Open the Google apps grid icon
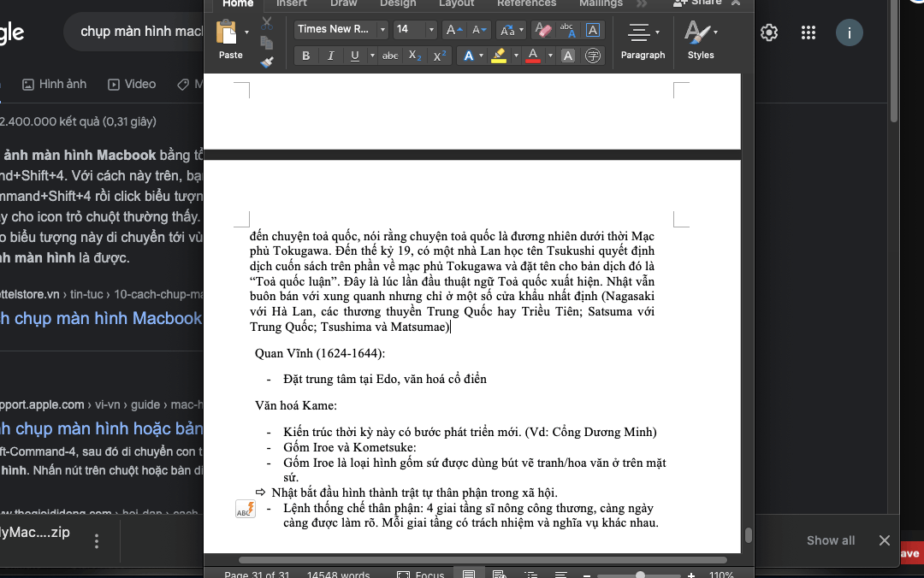This screenshot has height=578, width=924. [x=808, y=32]
